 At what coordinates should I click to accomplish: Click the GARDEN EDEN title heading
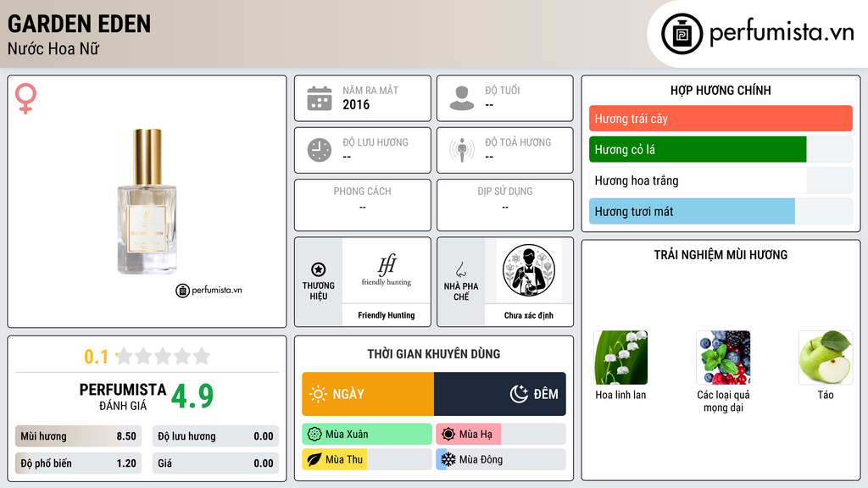click(x=79, y=24)
